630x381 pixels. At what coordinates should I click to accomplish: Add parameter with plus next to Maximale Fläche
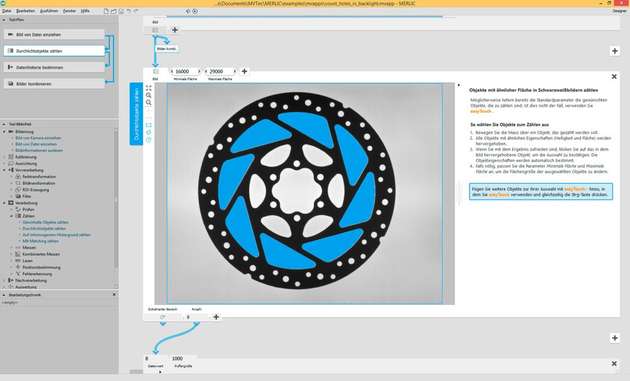pyautogui.click(x=244, y=71)
